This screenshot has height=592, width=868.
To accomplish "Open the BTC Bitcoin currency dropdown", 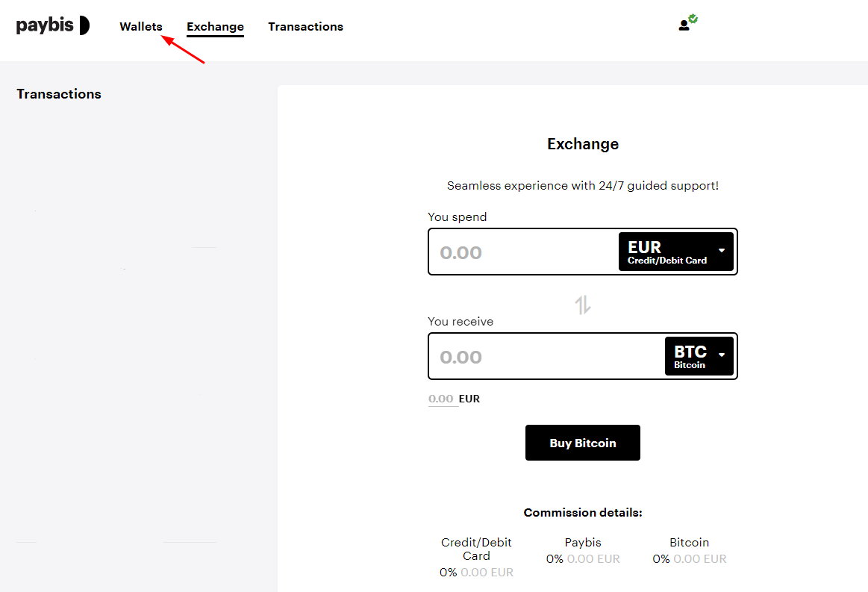I will coord(699,356).
